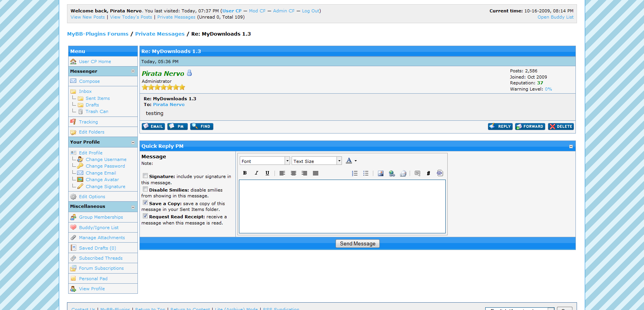Insert a bulleted list
The height and width of the screenshot is (310, 644).
366,173
